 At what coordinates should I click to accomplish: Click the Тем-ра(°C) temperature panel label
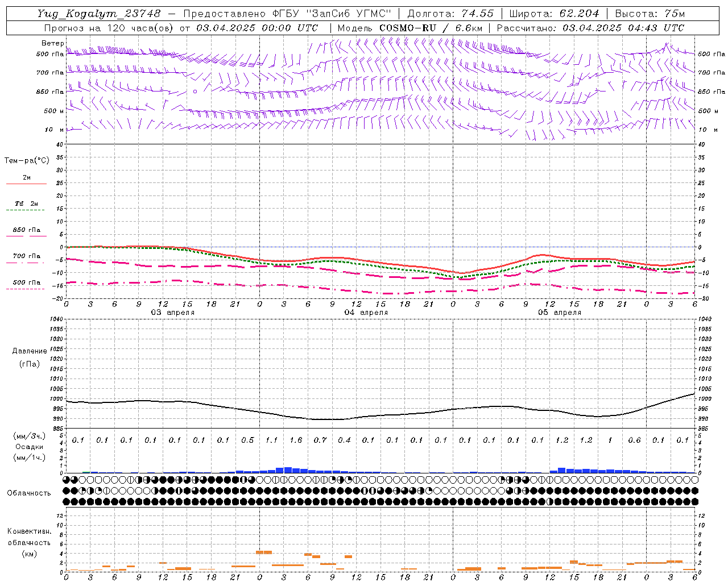click(27, 161)
